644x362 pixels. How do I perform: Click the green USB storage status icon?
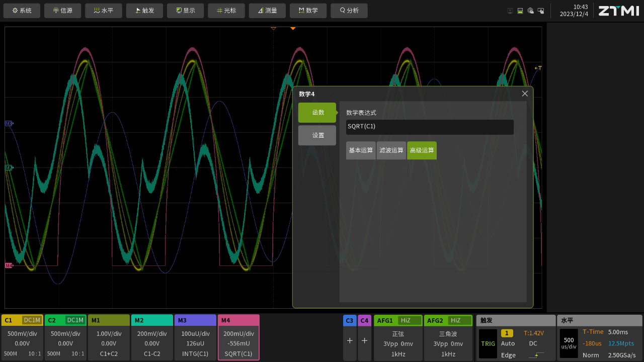pos(520,11)
